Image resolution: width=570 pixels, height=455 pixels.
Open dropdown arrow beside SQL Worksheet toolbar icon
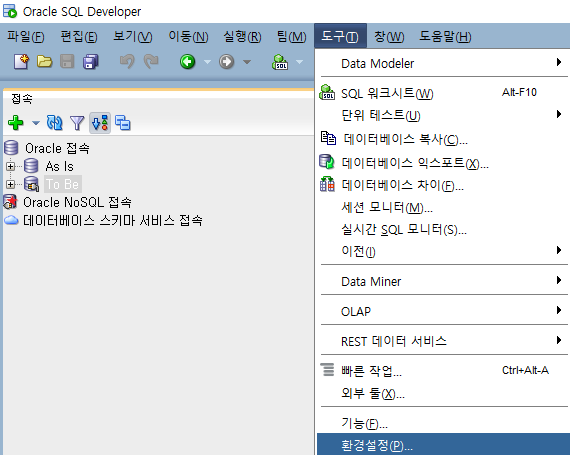click(300, 62)
